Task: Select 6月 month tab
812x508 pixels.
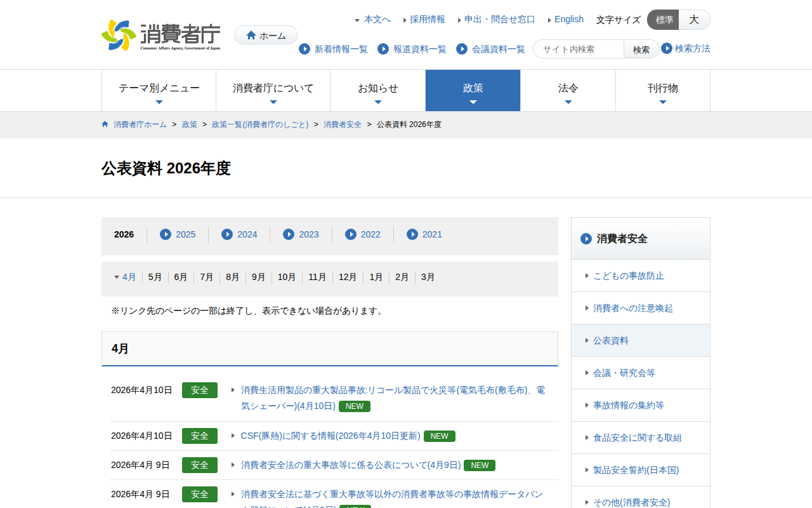Action: pos(181,277)
